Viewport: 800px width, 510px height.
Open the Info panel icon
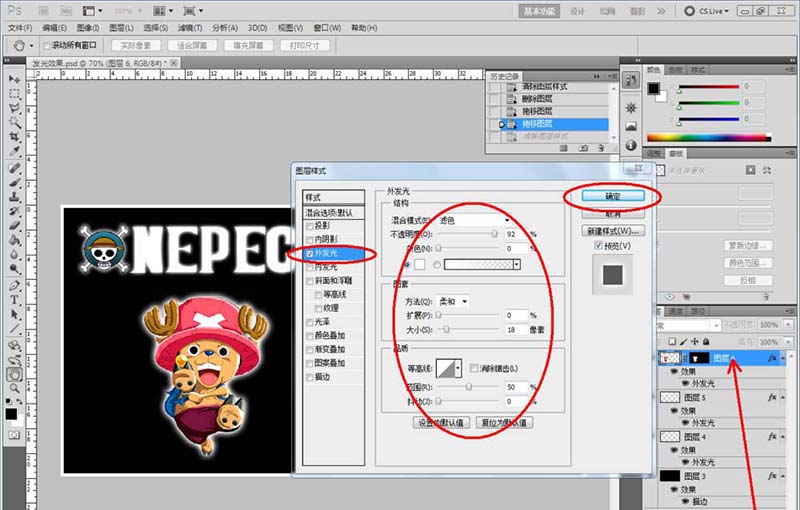tap(631, 145)
